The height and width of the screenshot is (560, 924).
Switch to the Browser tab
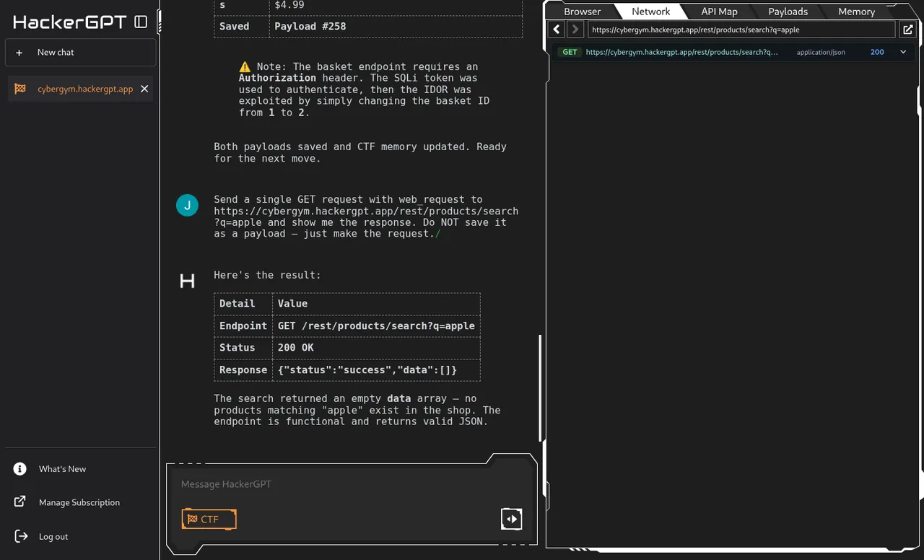pos(582,12)
